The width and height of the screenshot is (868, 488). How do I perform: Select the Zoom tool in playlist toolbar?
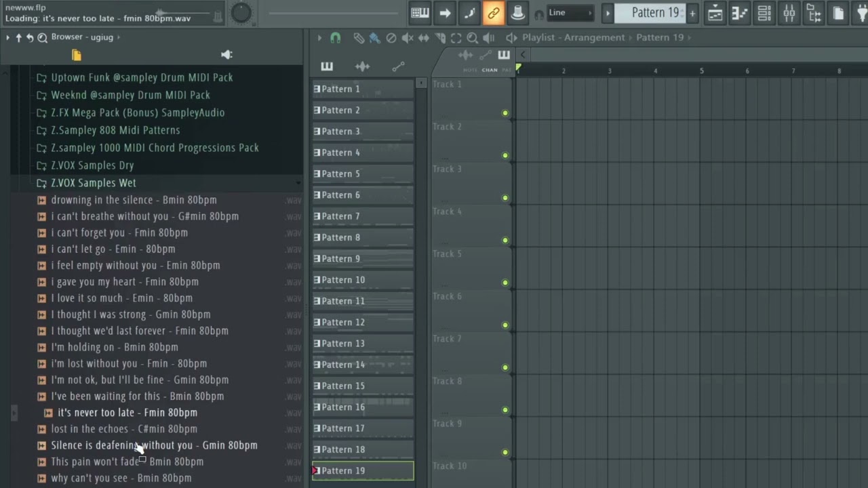[x=473, y=38]
